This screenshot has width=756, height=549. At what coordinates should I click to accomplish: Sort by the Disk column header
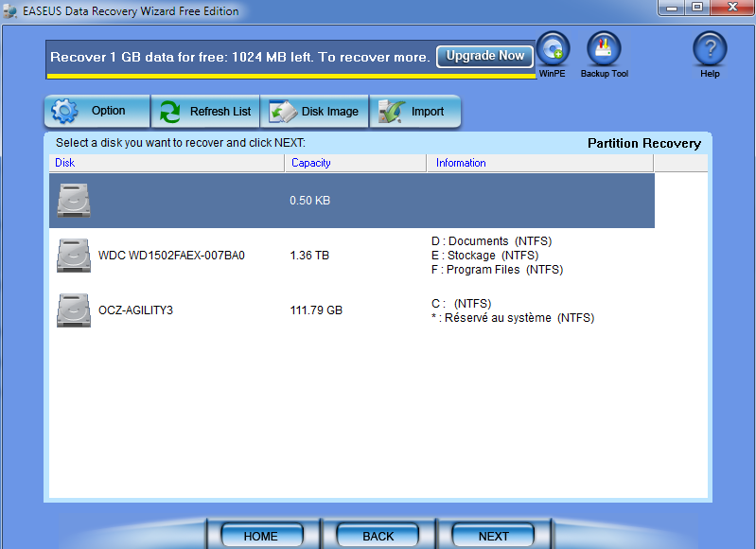tap(167, 163)
